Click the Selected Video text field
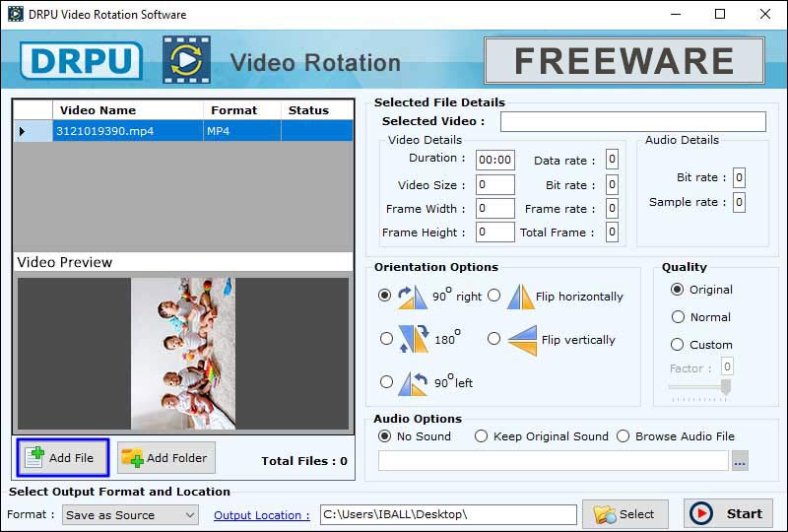This screenshot has height=532, width=788. 633,122
